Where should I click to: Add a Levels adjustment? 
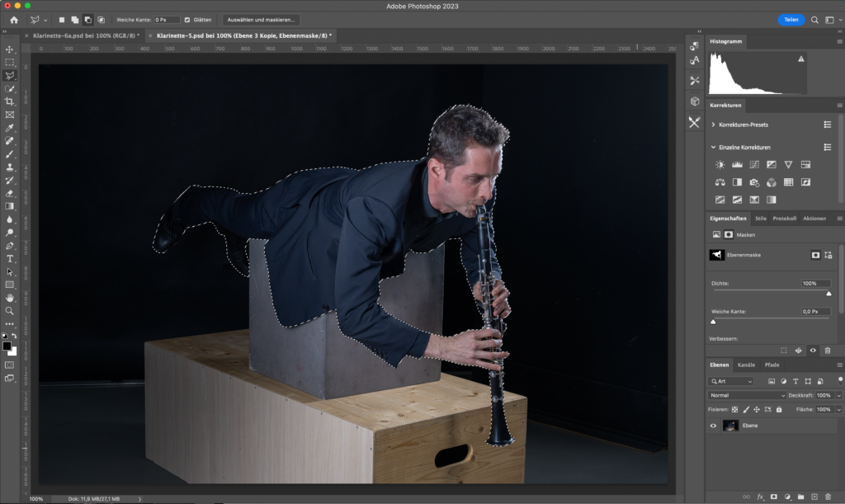coord(737,165)
